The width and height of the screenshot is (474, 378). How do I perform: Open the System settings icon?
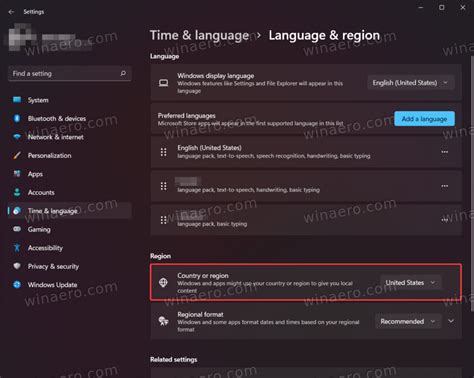pos(17,100)
